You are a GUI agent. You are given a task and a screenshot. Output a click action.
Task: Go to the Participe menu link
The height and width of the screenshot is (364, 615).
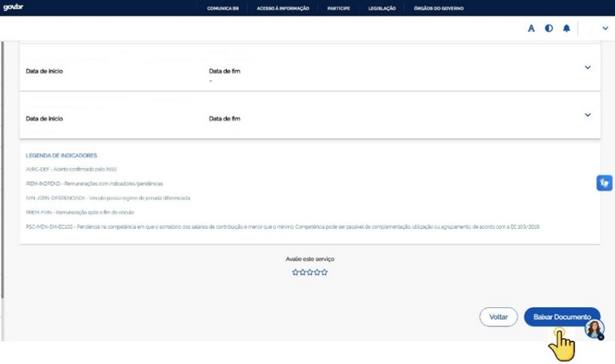338,8
